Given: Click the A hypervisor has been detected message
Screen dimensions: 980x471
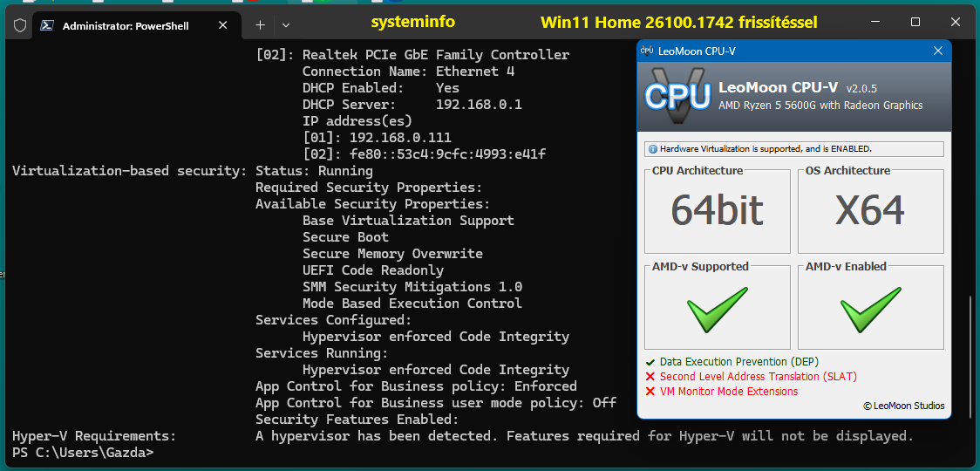Looking at the screenshot, I should tap(584, 435).
